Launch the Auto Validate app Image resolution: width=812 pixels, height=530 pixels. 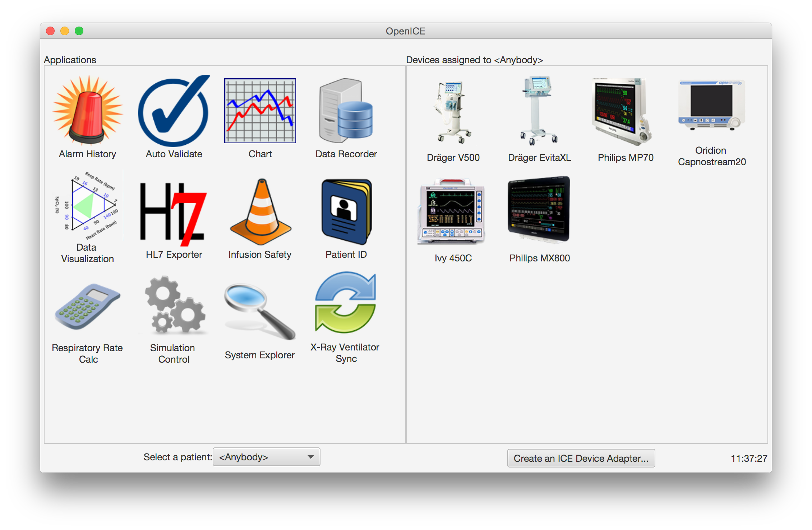(x=174, y=110)
